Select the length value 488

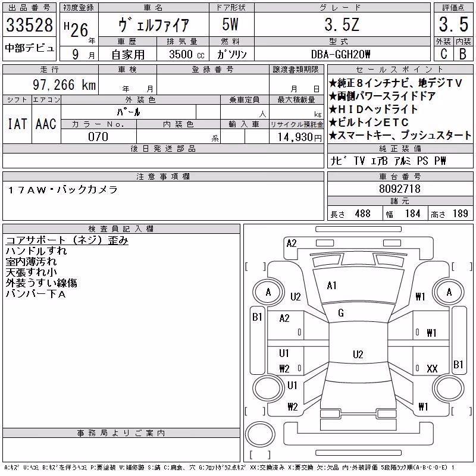tap(363, 214)
